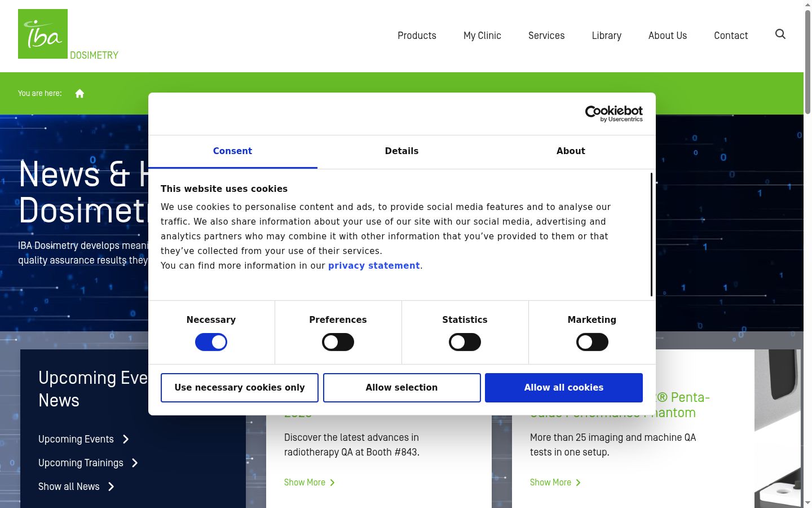Click the cookie dialog text scrollbar

[x=651, y=234]
